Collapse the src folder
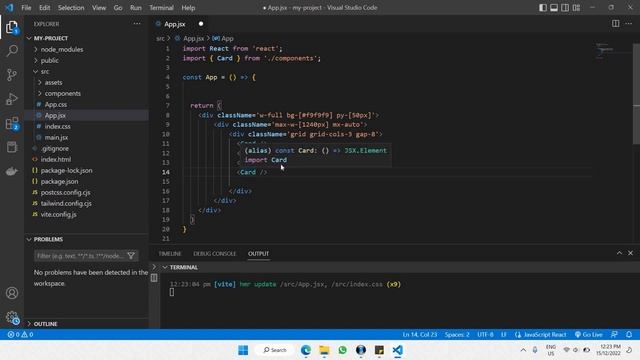640x360 pixels. (x=87, y=71)
